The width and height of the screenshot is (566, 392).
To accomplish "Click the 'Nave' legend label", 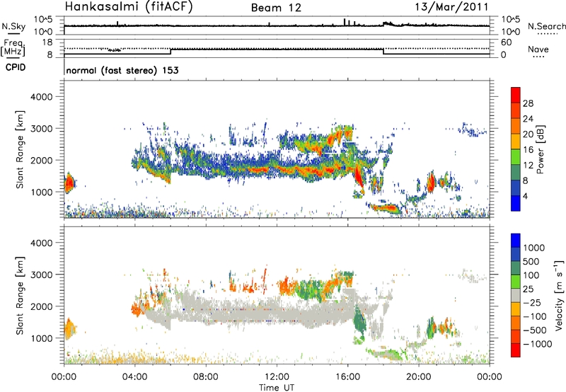I will (x=538, y=49).
